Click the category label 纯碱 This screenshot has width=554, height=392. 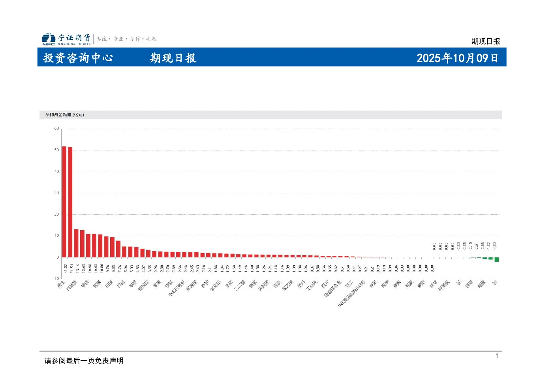tap(121, 284)
